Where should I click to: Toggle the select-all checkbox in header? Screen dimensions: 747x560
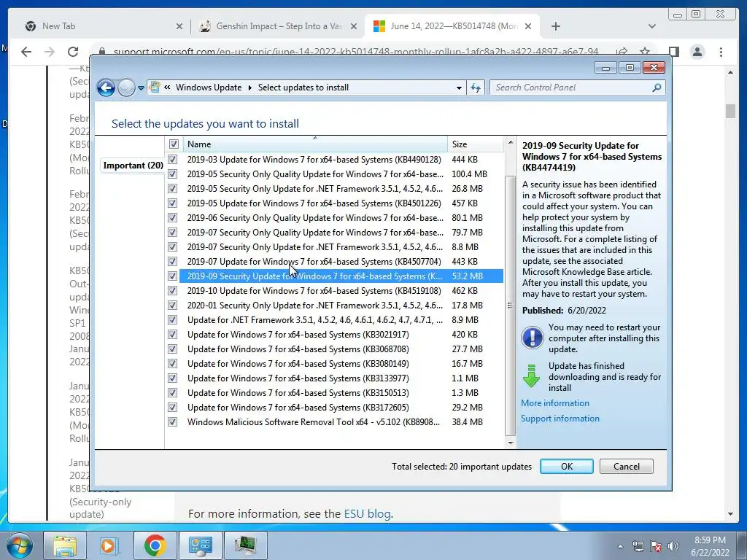(174, 144)
